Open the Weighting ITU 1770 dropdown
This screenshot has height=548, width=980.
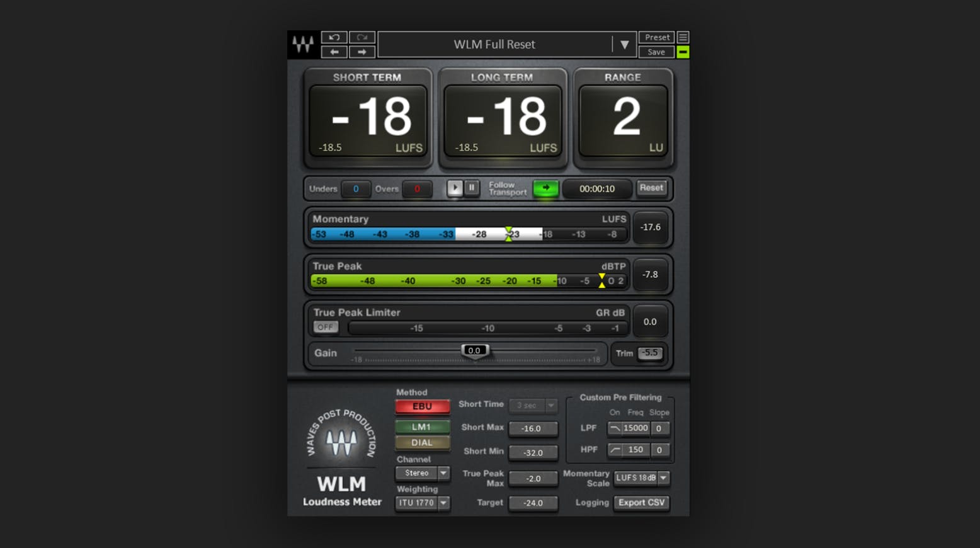423,503
